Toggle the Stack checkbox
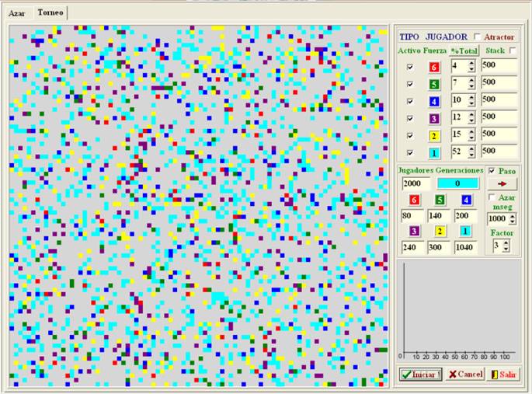 coord(513,51)
